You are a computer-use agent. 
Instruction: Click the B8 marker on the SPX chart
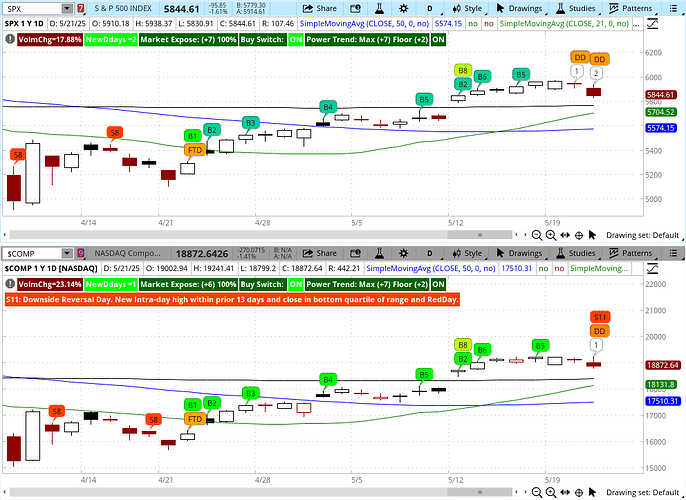(463, 70)
